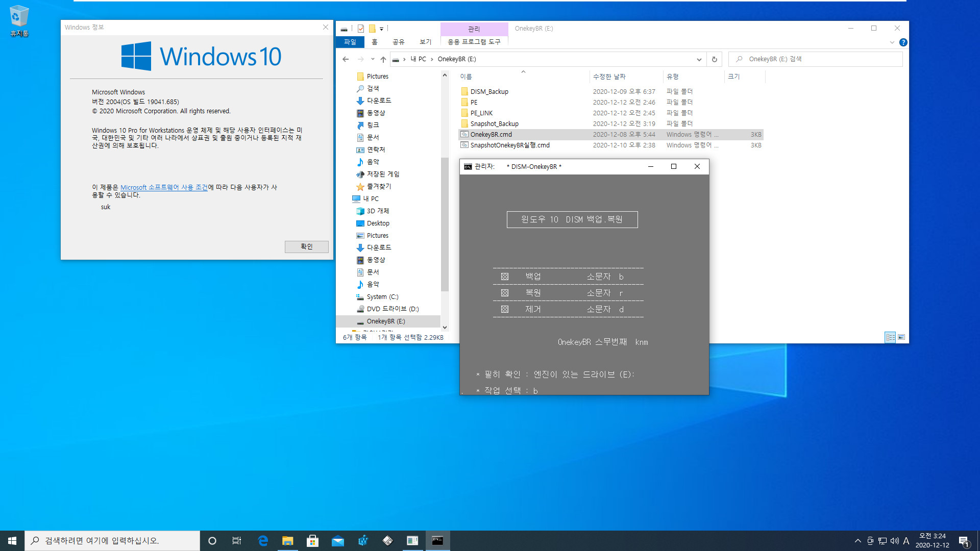Open Microsoft Store from the taskbar
The image size is (980, 551).
(312, 541)
